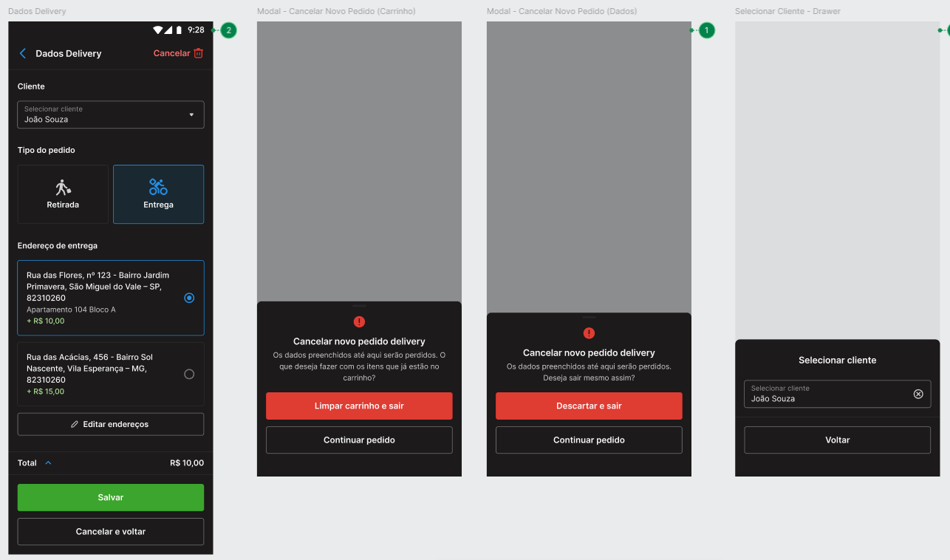Click Continuar pedido in the Carrinho modal
Image resolution: width=950 pixels, height=560 pixels.
click(359, 440)
